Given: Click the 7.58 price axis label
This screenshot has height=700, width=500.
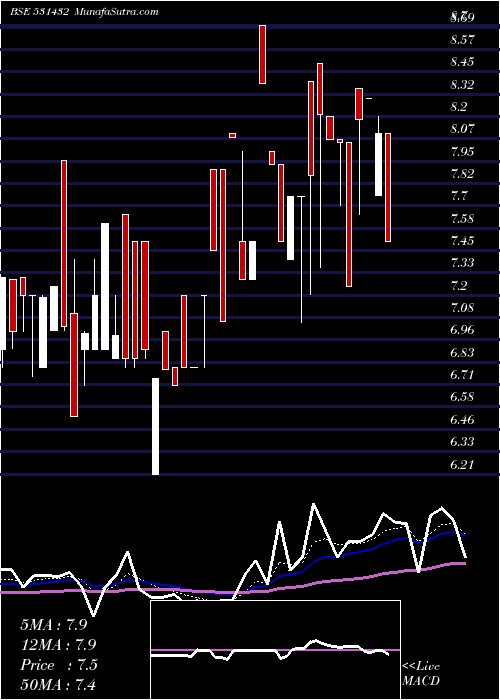Looking at the screenshot, I should click(462, 218).
